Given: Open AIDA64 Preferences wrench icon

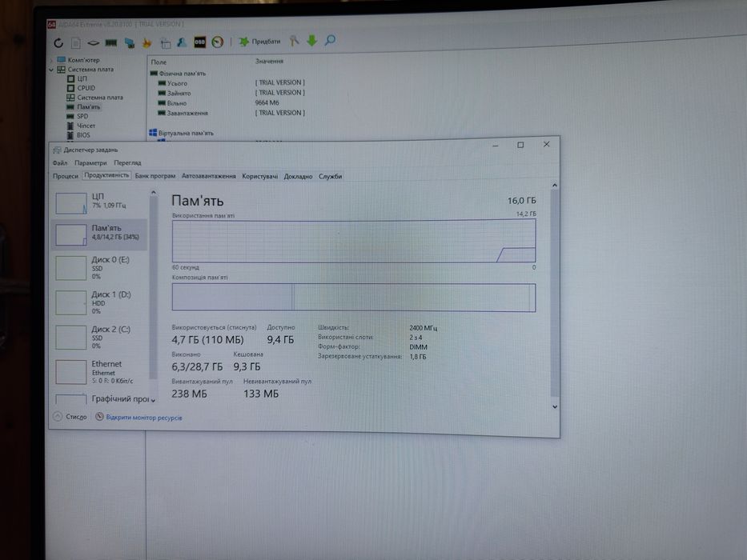Looking at the screenshot, I should 295,41.
